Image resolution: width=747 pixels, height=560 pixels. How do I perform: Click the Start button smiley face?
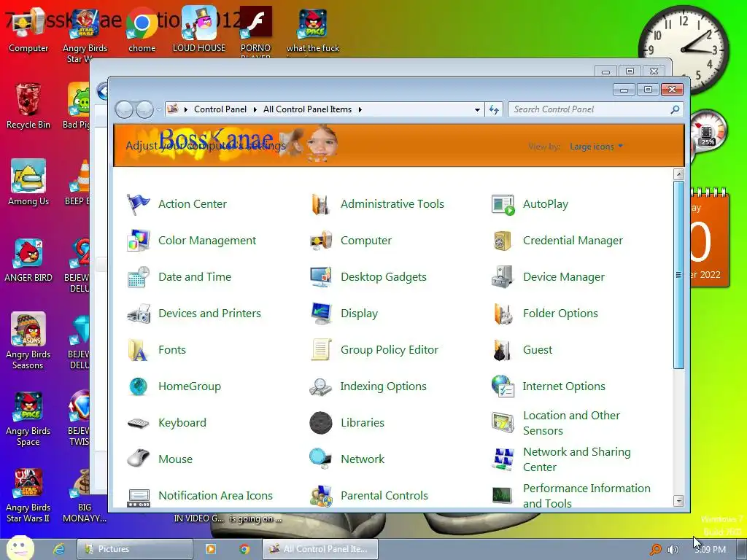(20, 548)
